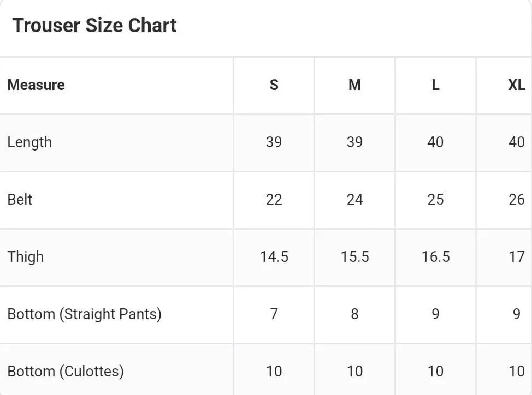
Task: Click the Bottom (Straight Pants) row label
Action: pos(84,314)
